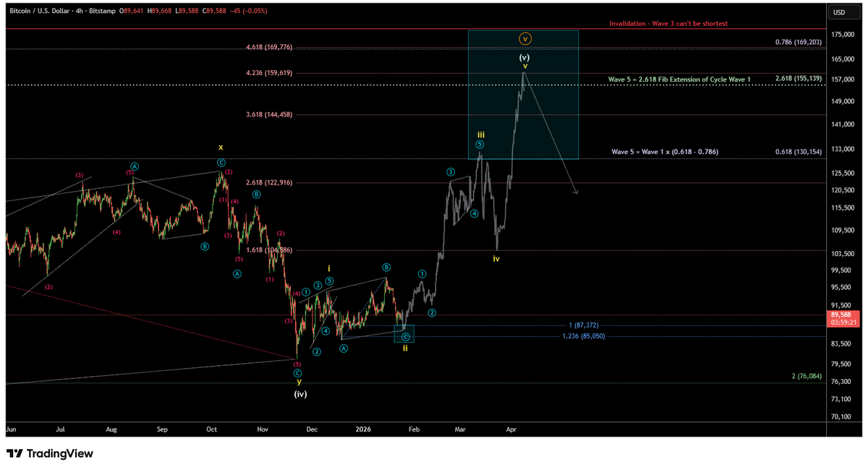
Task: Click the Jun label on time axis
Action: pos(11,429)
